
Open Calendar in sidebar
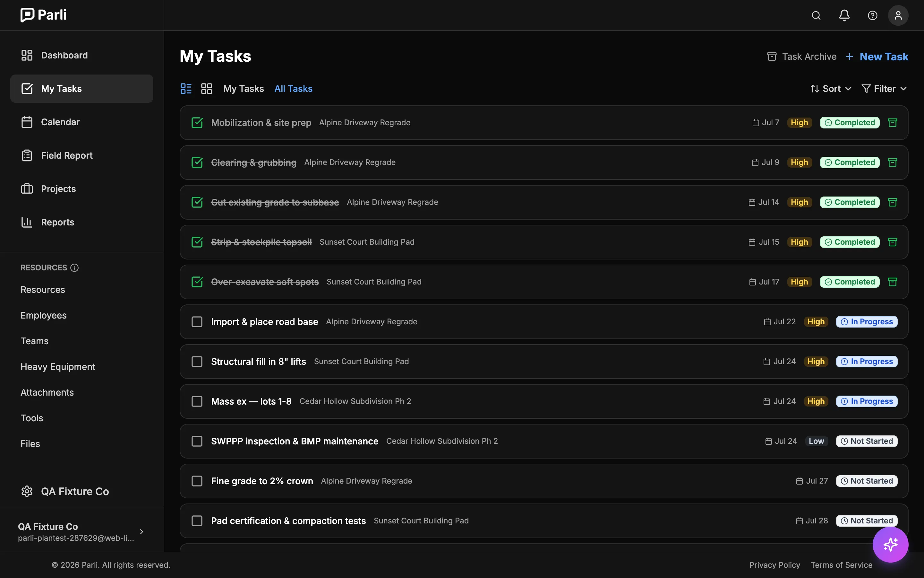click(x=82, y=122)
